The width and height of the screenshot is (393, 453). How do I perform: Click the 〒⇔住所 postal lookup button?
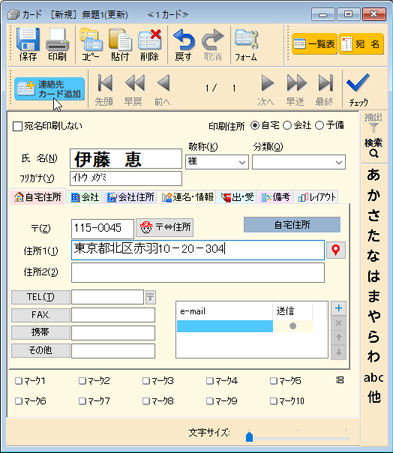[x=165, y=227]
